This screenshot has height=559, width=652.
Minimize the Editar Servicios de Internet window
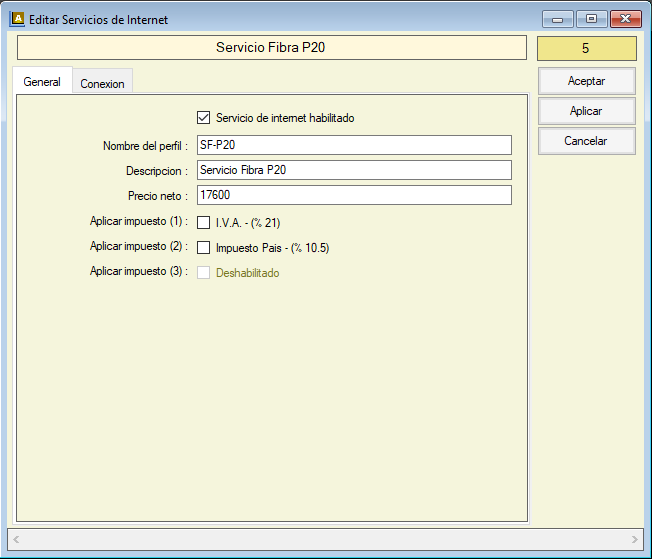pyautogui.click(x=556, y=19)
